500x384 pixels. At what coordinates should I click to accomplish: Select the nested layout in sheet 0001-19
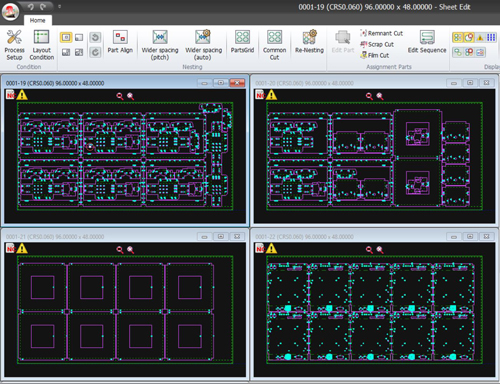click(x=125, y=156)
